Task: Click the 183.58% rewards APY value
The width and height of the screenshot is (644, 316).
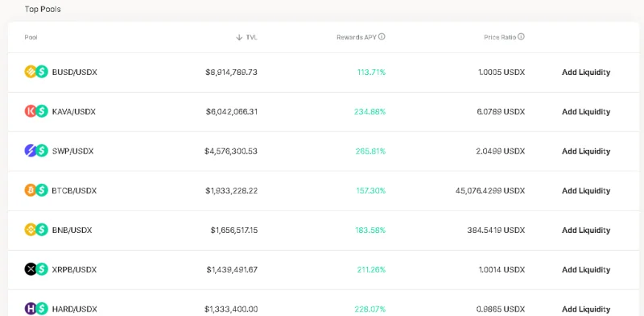Action: point(370,230)
